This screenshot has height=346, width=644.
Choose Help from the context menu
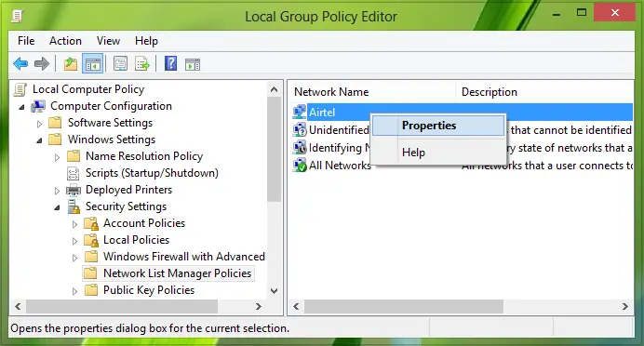(x=438, y=153)
